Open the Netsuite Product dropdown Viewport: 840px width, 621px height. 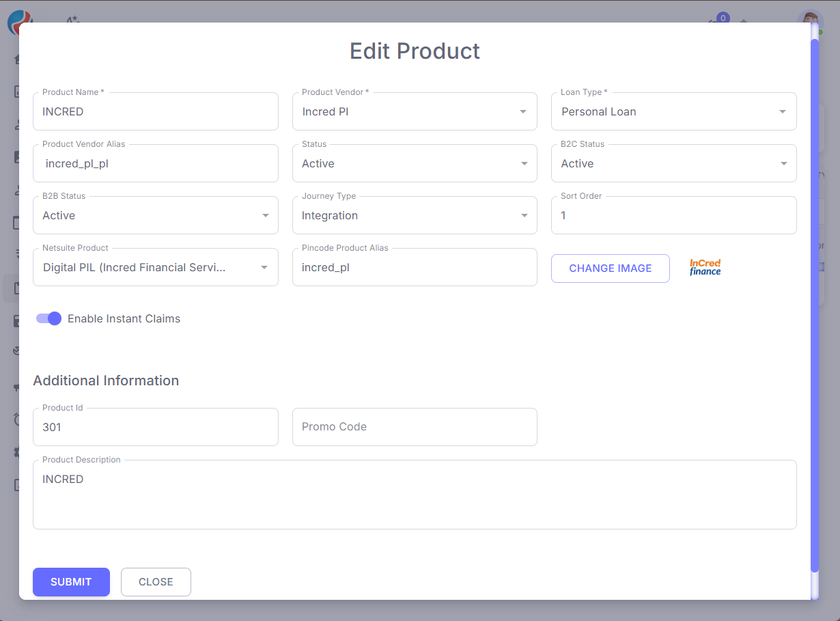155,267
